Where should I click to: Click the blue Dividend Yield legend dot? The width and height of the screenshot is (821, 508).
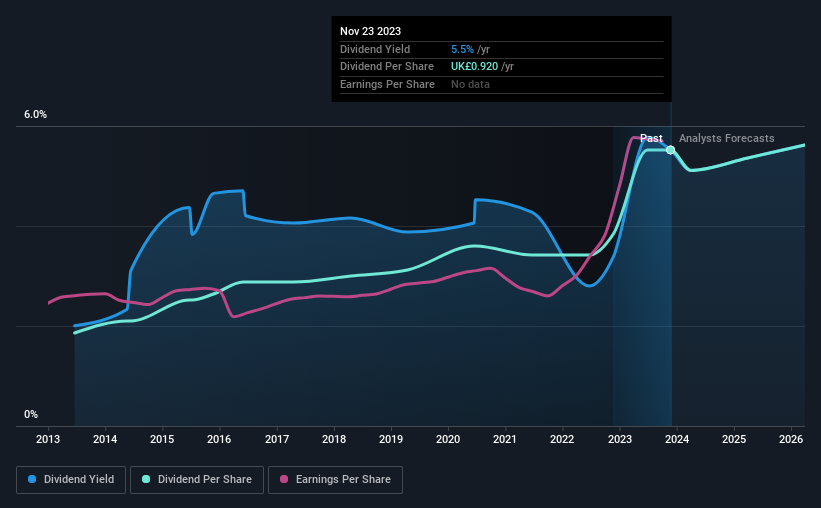pos(32,479)
